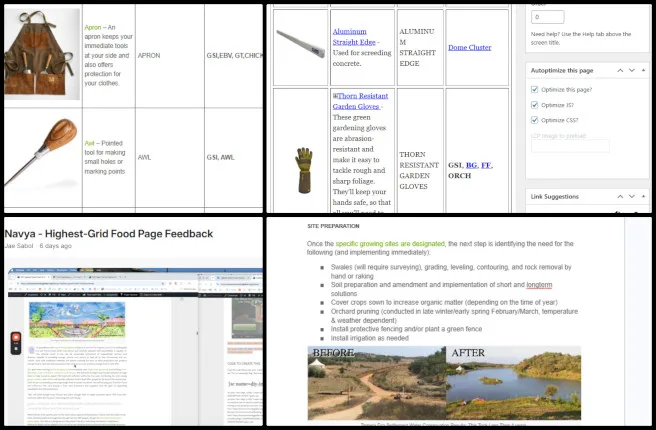The width and height of the screenshot is (656, 430).
Task: Click 'Autoptimize this page' panel title
Action: coord(562,71)
